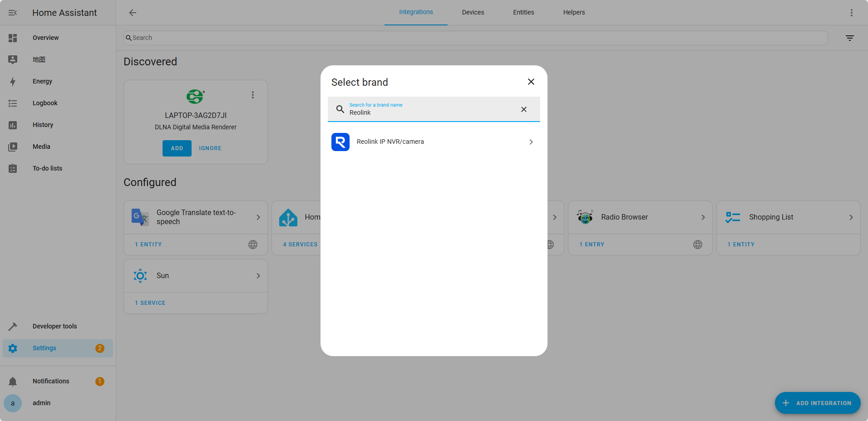Click the Home Assistant integration logo

pyautogui.click(x=288, y=217)
